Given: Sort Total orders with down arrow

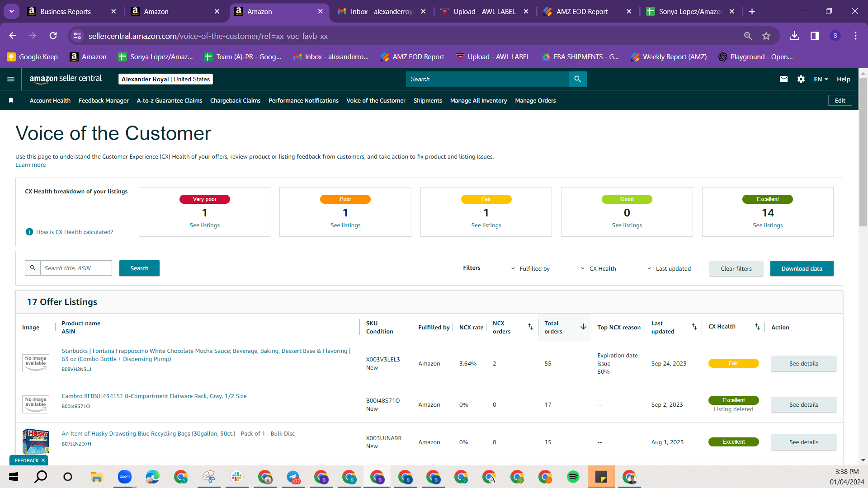Looking at the screenshot, I should (x=583, y=327).
